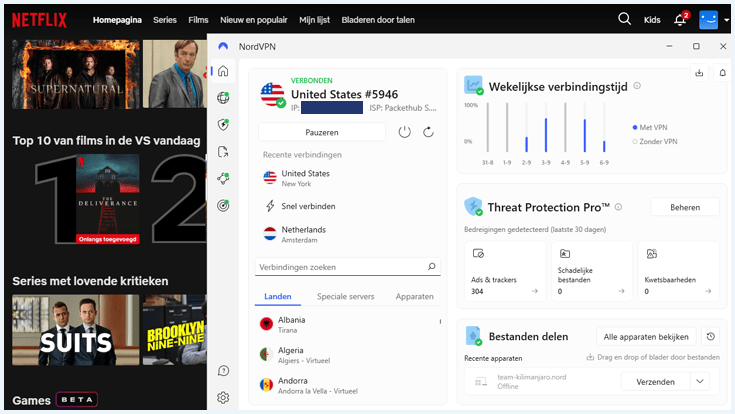Open Netflix profile dropdown caret

point(726,20)
